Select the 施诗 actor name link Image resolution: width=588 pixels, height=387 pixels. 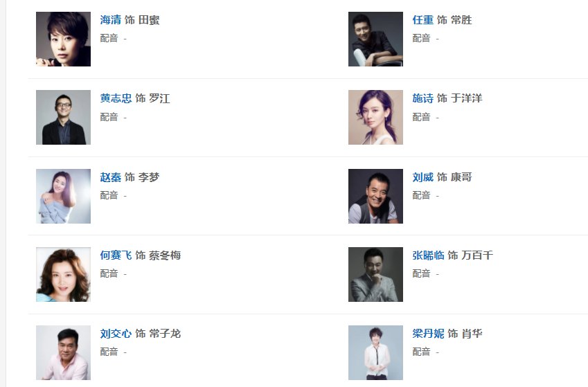[422, 98]
